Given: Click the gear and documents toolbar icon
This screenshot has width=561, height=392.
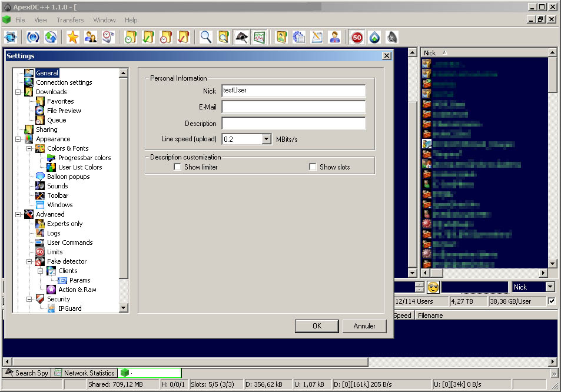Looking at the screenshot, I should click(299, 37).
